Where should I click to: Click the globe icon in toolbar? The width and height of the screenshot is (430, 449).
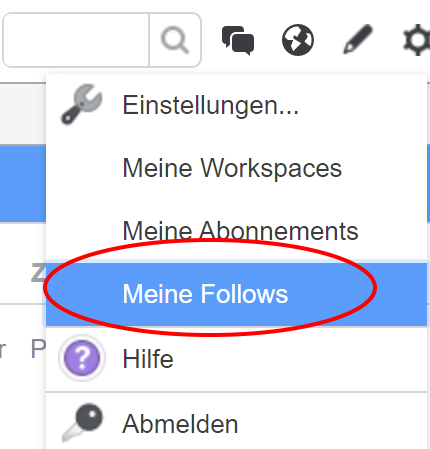click(298, 40)
